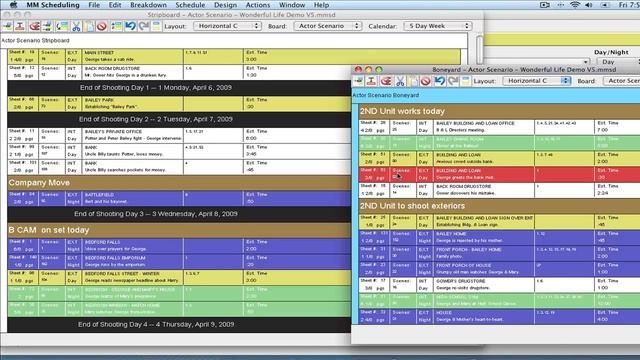Open the Actions menu
This screenshot has width=640, height=360.
click(x=258, y=5)
